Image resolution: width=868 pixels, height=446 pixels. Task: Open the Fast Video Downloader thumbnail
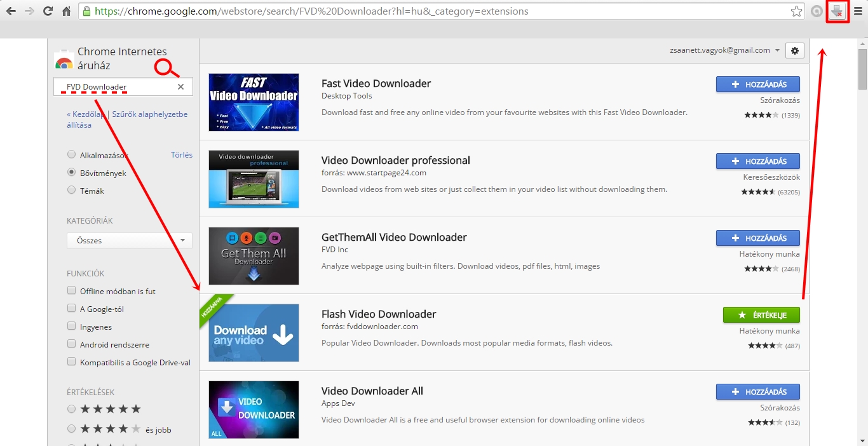click(x=254, y=102)
